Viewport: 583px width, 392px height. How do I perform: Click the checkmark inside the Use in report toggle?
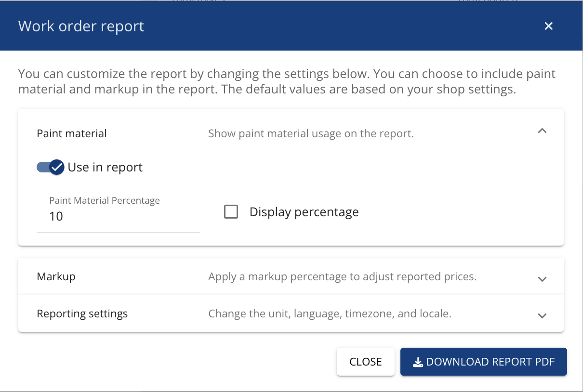coord(56,167)
